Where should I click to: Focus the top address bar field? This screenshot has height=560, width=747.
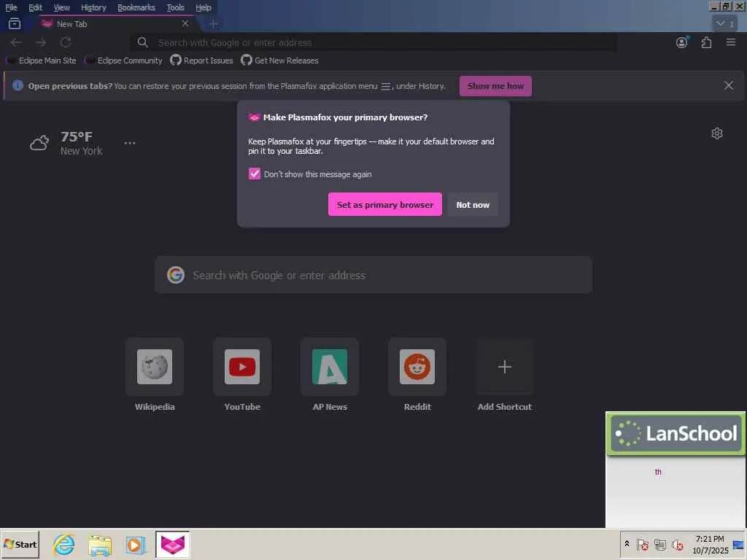click(373, 42)
